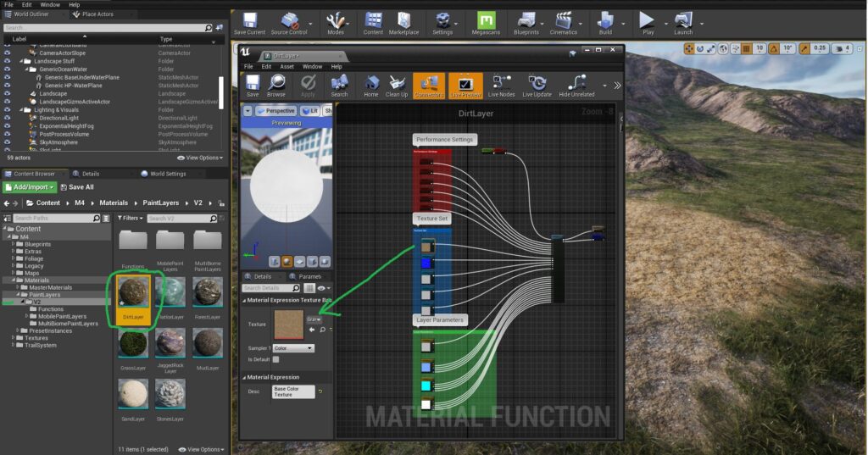Open the Modes tool

tap(336, 24)
